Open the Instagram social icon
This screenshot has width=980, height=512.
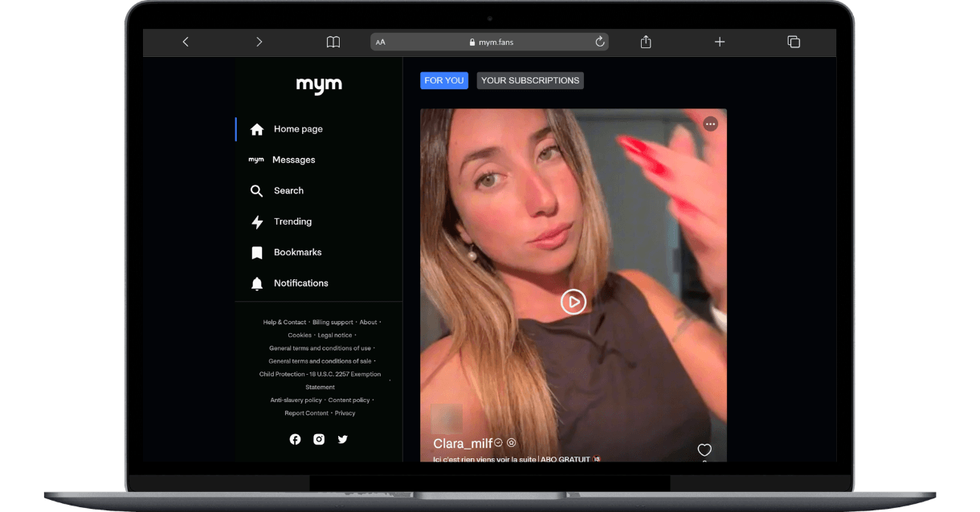tap(319, 439)
